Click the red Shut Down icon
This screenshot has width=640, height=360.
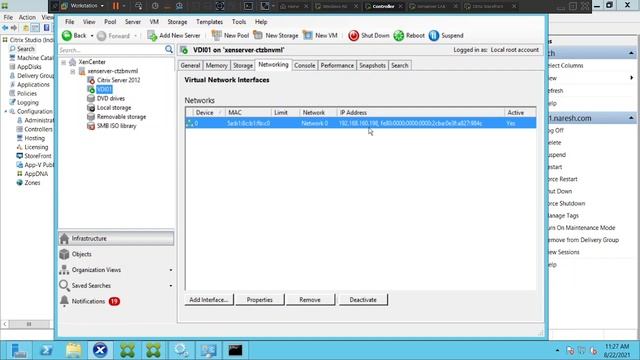(x=353, y=36)
